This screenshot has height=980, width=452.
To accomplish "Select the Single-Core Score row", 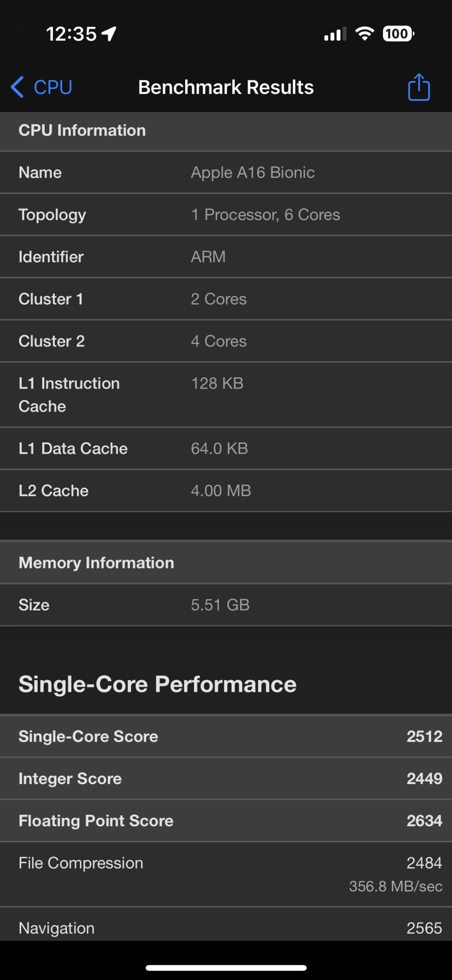I will 226,736.
